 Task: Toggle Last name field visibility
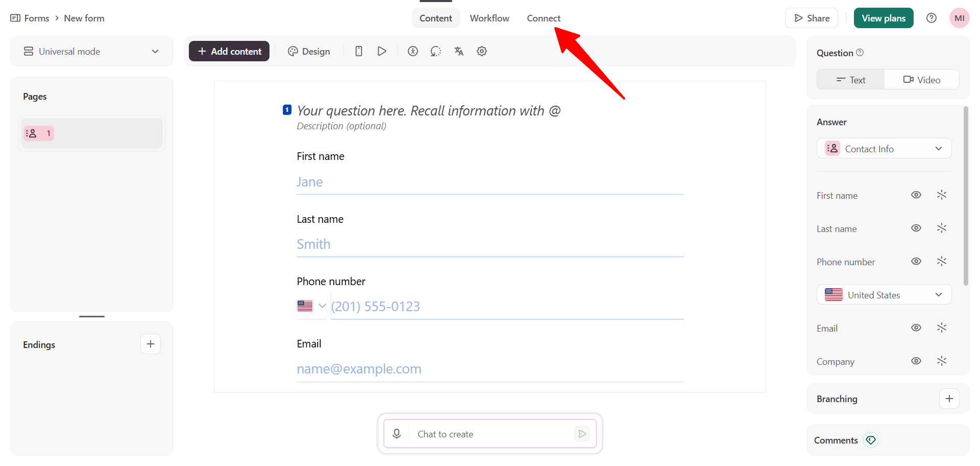tap(916, 228)
